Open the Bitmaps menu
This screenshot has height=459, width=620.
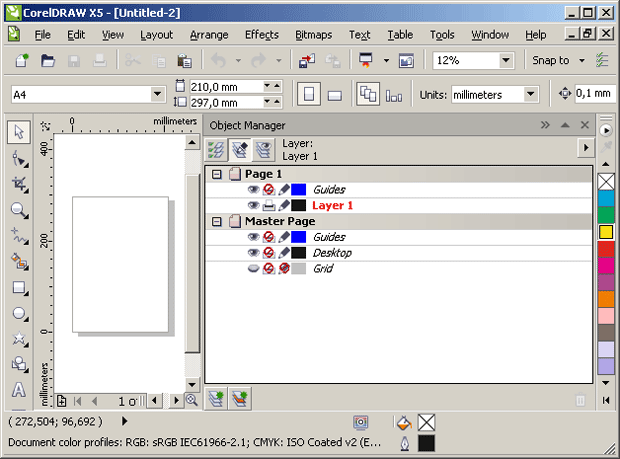pos(314,35)
